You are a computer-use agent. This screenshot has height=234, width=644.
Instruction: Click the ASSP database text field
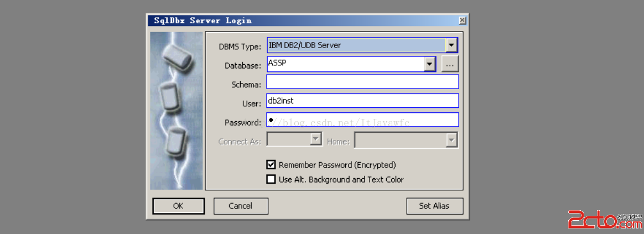pos(345,64)
